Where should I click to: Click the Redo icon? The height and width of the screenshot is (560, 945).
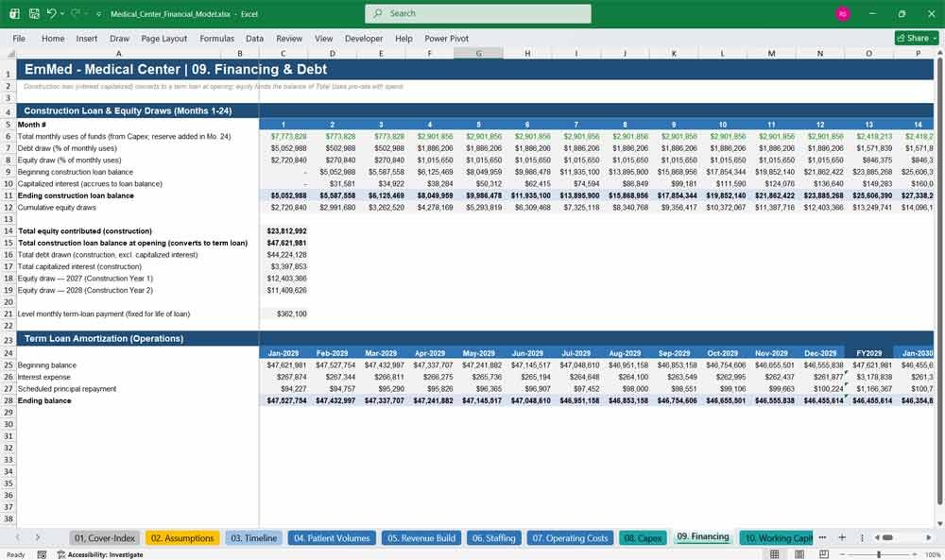[x=76, y=13]
